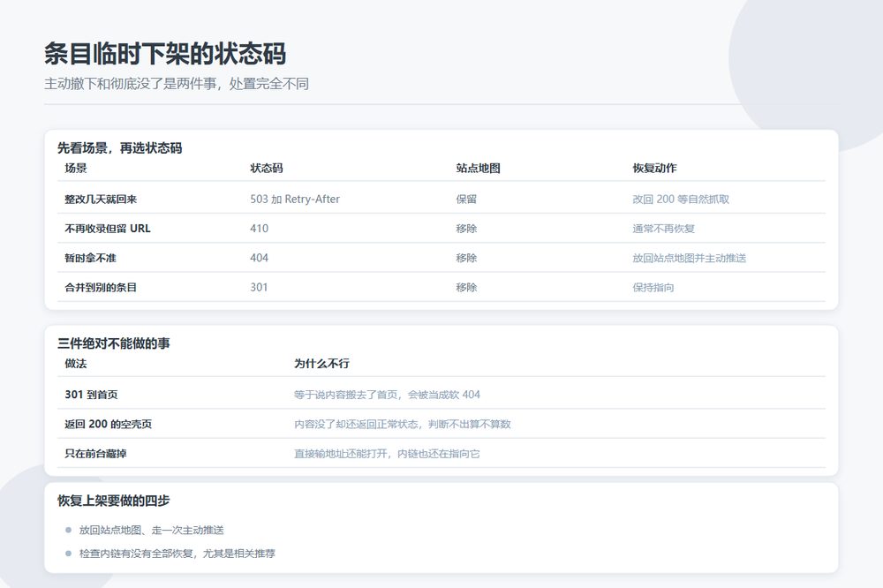The image size is (883, 588).
Task: Click column header 场景
Action: click(x=76, y=168)
